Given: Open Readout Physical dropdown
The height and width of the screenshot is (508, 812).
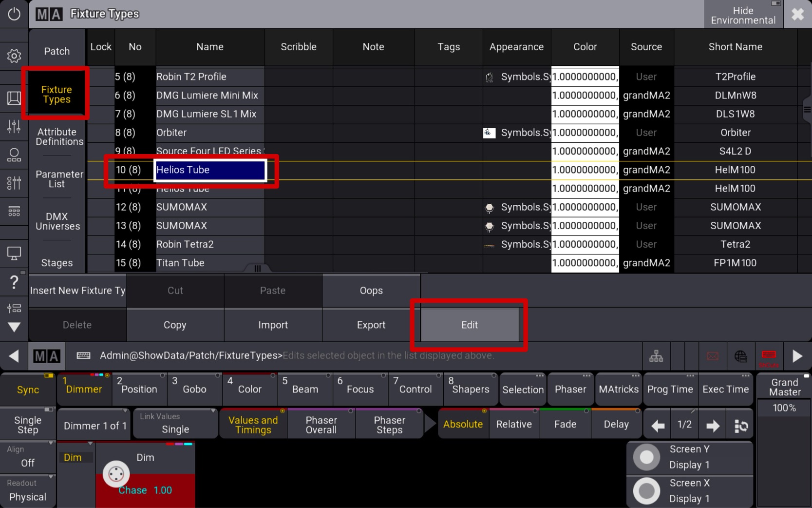Looking at the screenshot, I should tap(28, 490).
